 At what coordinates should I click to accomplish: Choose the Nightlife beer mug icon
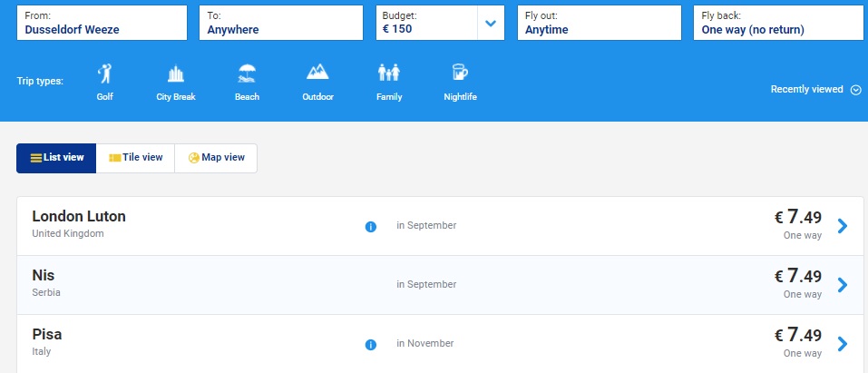pyautogui.click(x=460, y=74)
